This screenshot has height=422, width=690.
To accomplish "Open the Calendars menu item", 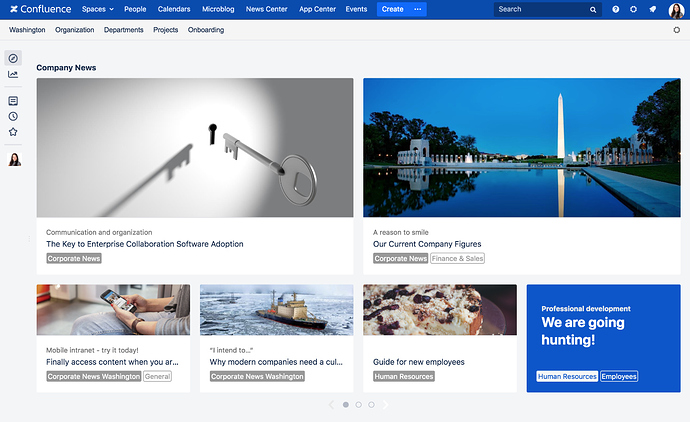I will pyautogui.click(x=174, y=9).
